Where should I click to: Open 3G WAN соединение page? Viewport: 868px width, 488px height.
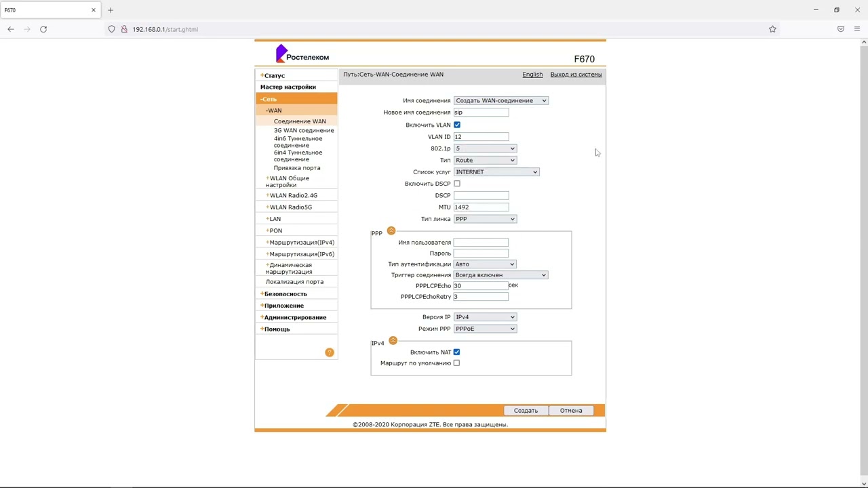(304, 130)
